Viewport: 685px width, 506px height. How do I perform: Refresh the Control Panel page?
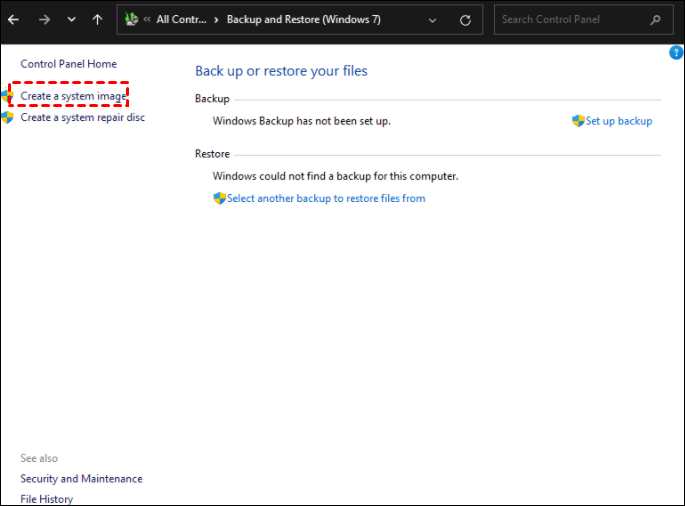(465, 20)
